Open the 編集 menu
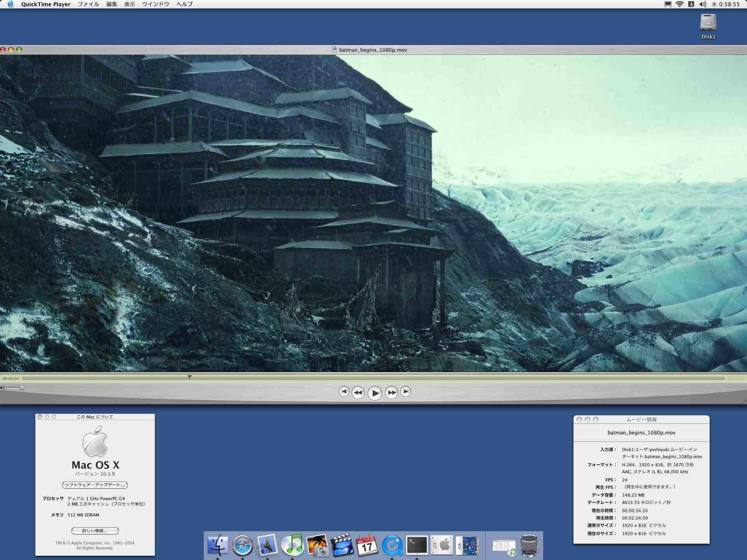Image resolution: width=747 pixels, height=560 pixels. [x=112, y=4]
